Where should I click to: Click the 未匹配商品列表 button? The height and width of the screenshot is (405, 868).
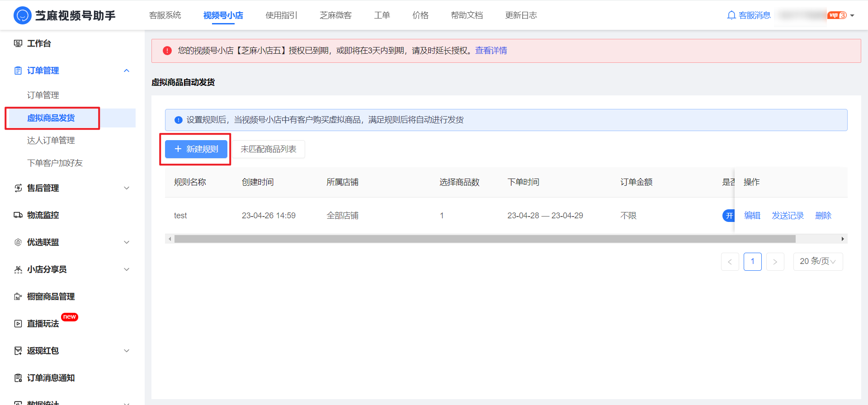click(x=269, y=149)
